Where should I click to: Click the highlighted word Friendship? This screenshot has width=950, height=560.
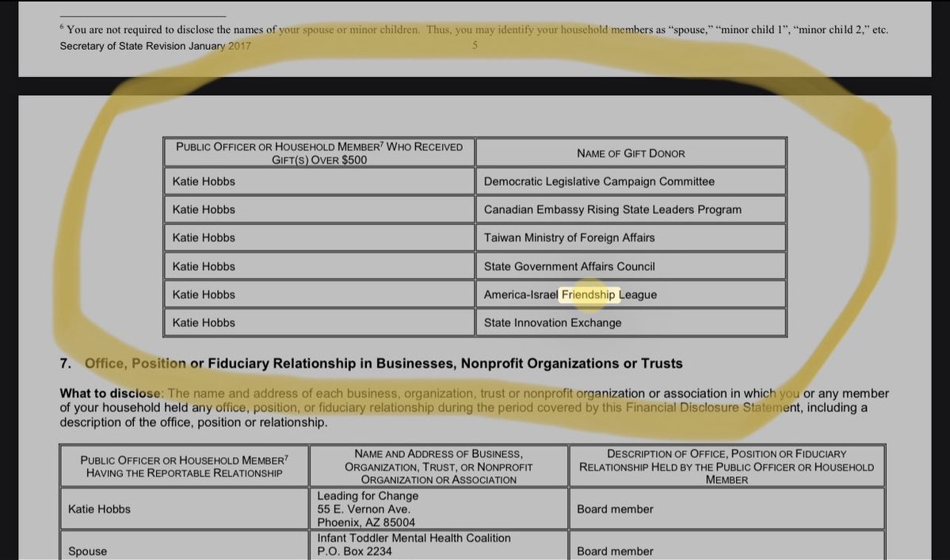pyautogui.click(x=588, y=295)
